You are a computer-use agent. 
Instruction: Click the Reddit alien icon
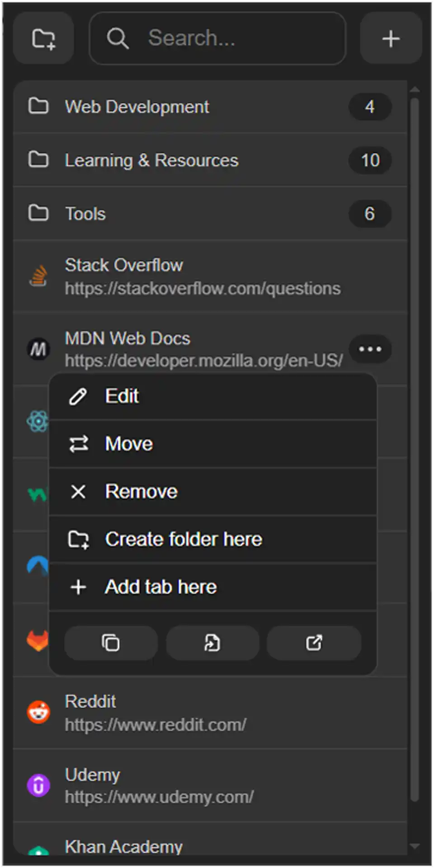tap(38, 711)
